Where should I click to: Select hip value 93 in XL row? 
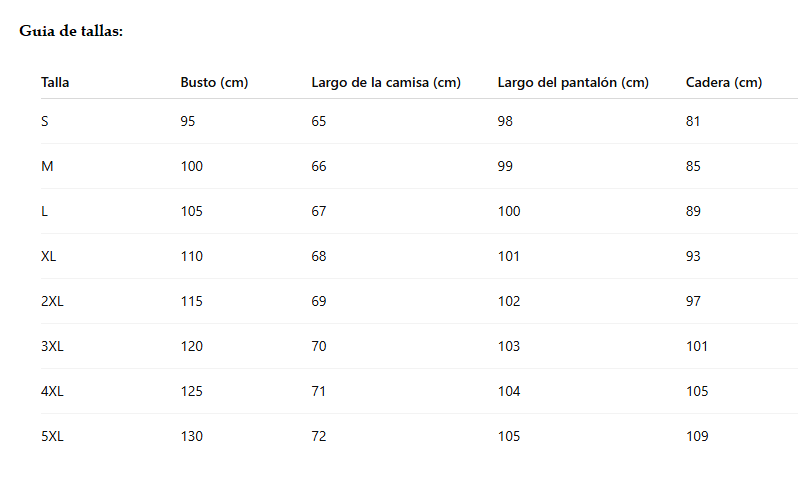tap(693, 256)
